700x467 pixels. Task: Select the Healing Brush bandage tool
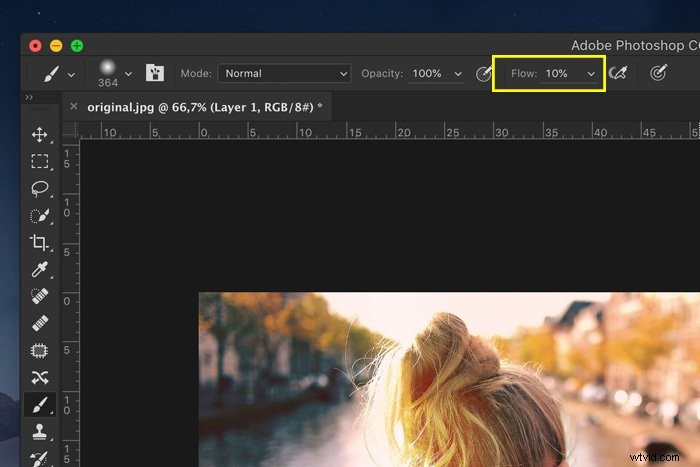click(x=39, y=323)
